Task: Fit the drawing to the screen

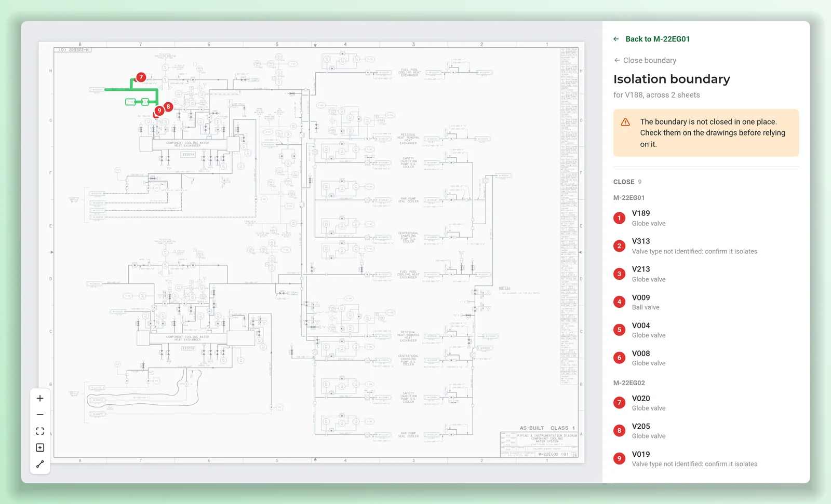Action: [40, 431]
